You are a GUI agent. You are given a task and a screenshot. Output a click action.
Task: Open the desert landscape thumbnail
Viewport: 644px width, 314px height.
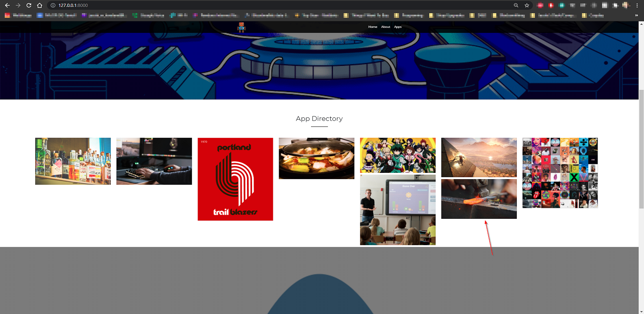pos(479,157)
